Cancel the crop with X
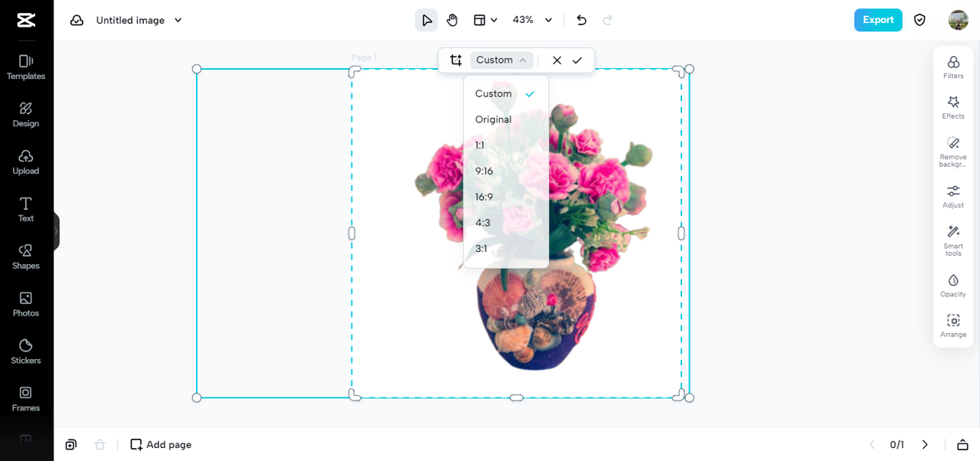The height and width of the screenshot is (461, 980). tap(557, 60)
